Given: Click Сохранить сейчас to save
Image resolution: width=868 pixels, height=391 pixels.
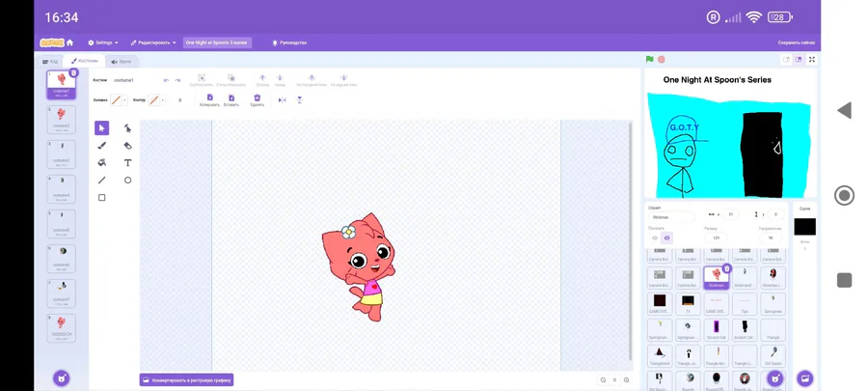Looking at the screenshot, I should pyautogui.click(x=796, y=42).
